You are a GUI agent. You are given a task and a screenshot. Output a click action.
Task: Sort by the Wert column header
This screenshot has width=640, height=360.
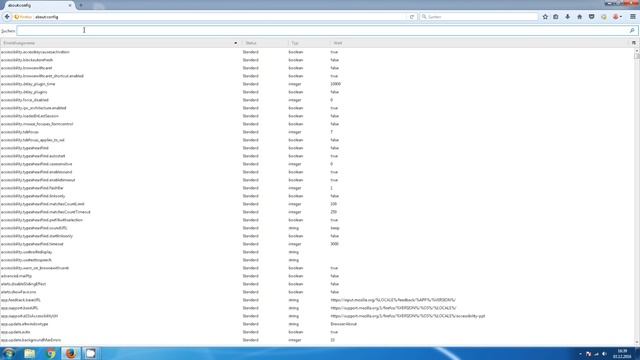[480, 43]
